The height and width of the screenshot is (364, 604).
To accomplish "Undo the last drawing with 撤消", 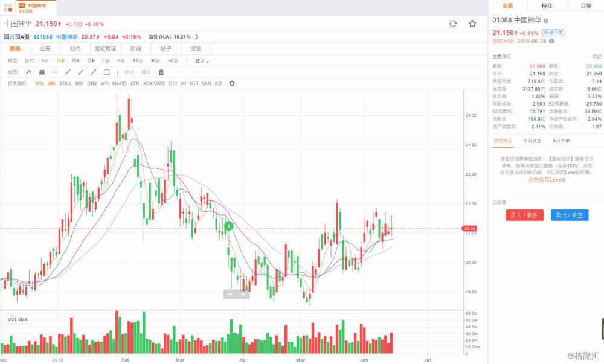I will point(129,72).
